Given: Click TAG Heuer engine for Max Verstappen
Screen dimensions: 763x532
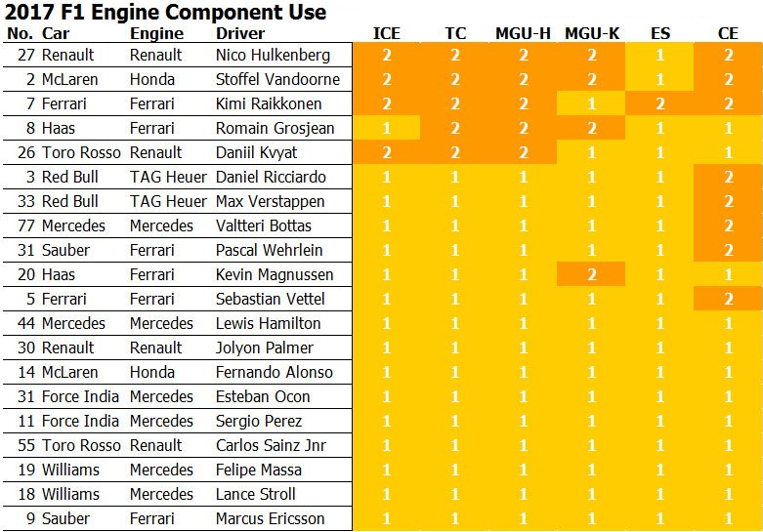Looking at the screenshot, I should click(168, 201).
